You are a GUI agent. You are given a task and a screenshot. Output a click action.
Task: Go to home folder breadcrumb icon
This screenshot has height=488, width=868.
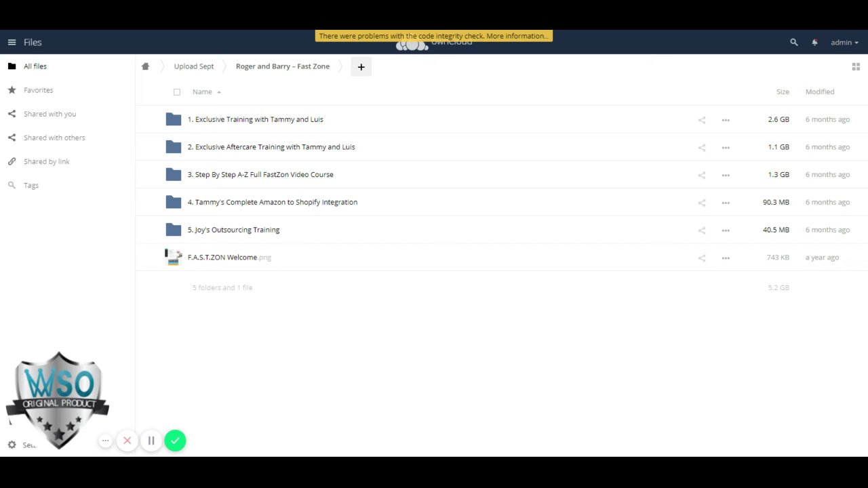click(x=145, y=66)
